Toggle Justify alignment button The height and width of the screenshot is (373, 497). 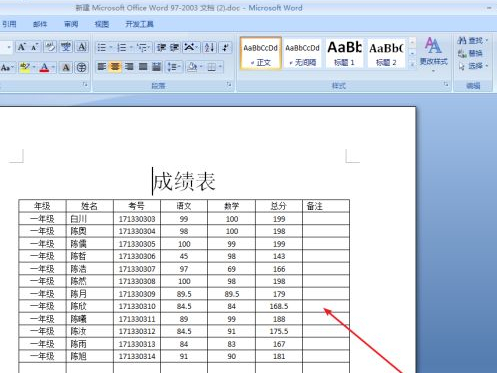click(x=143, y=67)
